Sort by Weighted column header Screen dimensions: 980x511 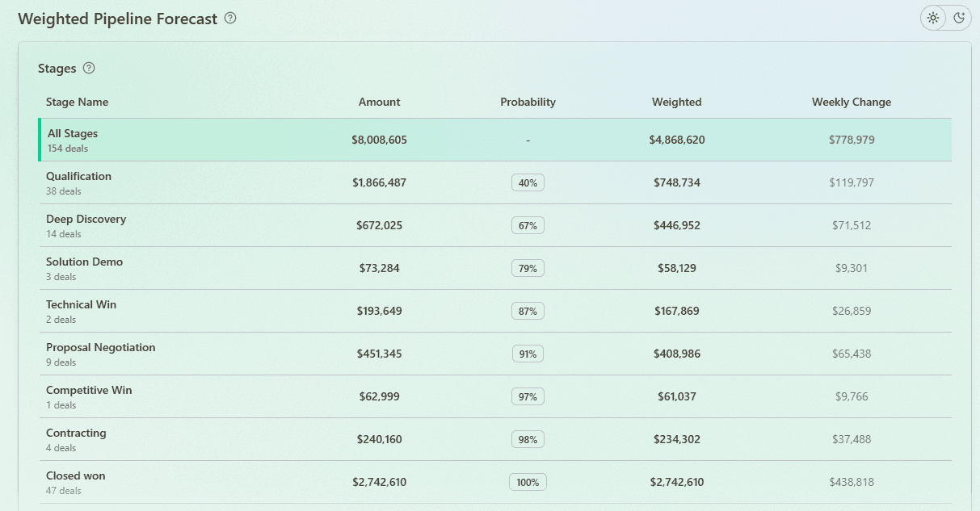pyautogui.click(x=676, y=102)
